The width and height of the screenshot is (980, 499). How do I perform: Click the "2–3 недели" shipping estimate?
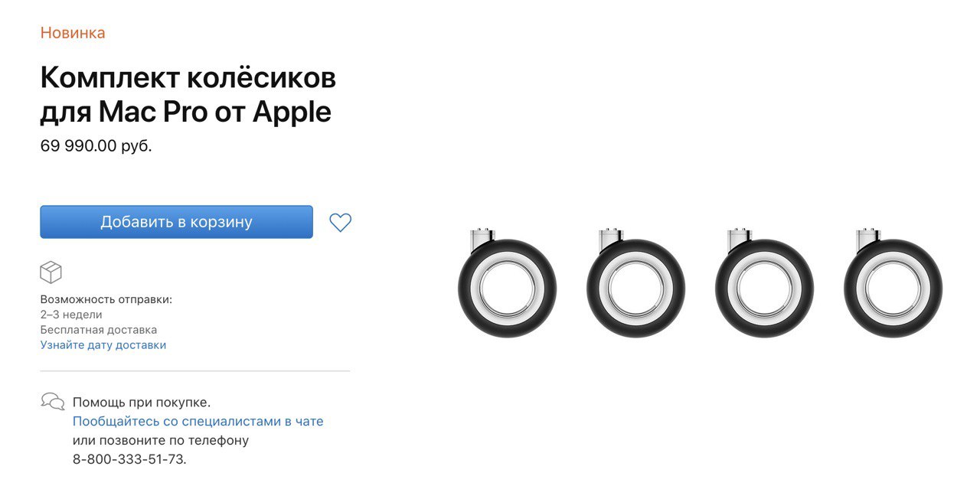(x=71, y=315)
